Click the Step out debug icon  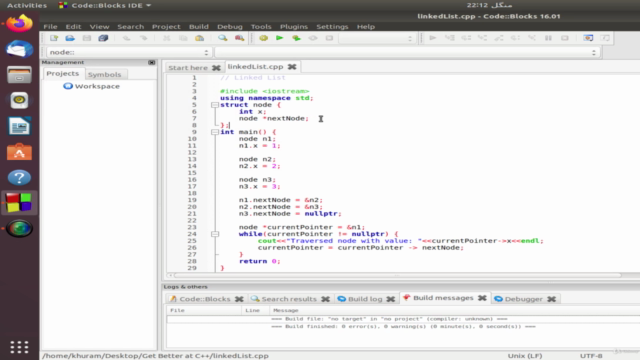pos(499,38)
